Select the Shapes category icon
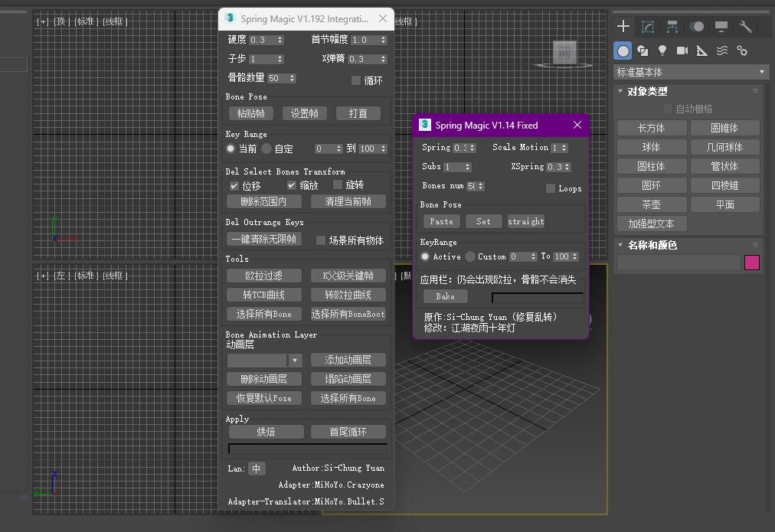775x532 pixels. [x=643, y=51]
